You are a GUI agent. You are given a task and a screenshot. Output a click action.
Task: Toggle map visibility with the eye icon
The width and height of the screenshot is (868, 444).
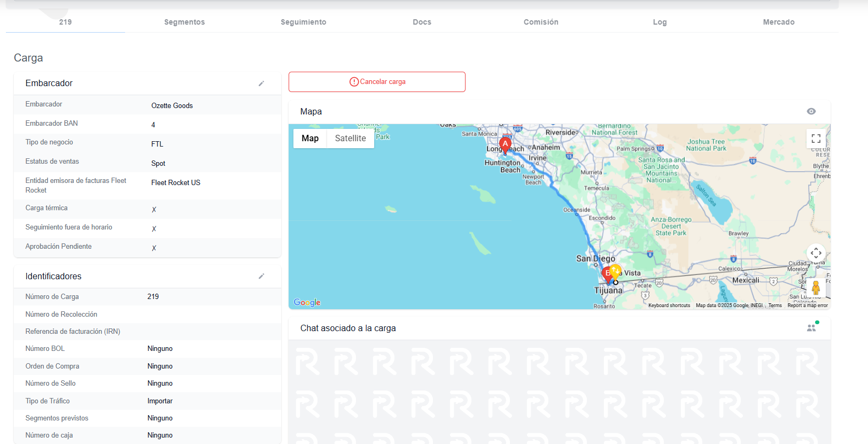pyautogui.click(x=811, y=111)
